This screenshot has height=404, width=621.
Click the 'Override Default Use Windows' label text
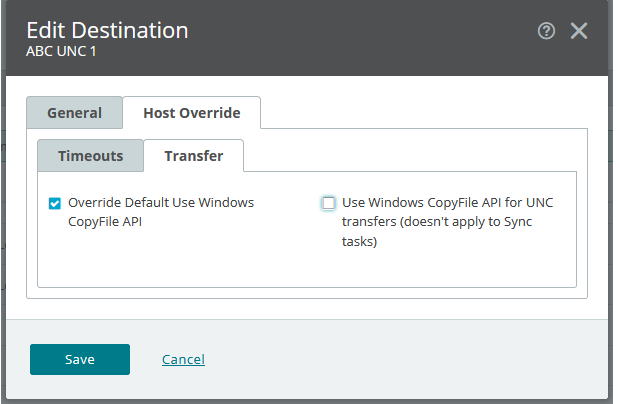click(160, 202)
